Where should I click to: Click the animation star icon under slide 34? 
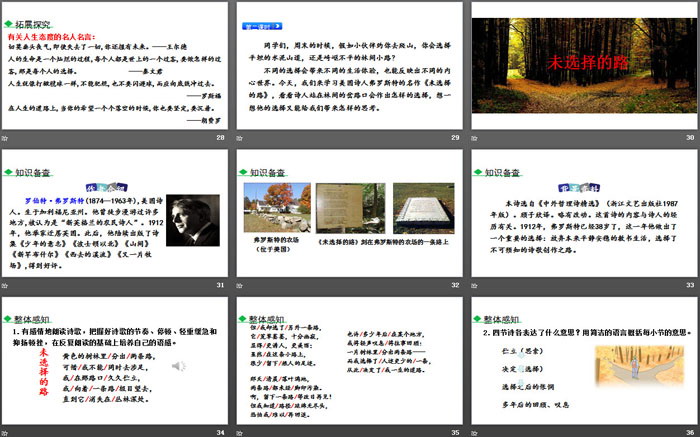[x=4, y=433]
